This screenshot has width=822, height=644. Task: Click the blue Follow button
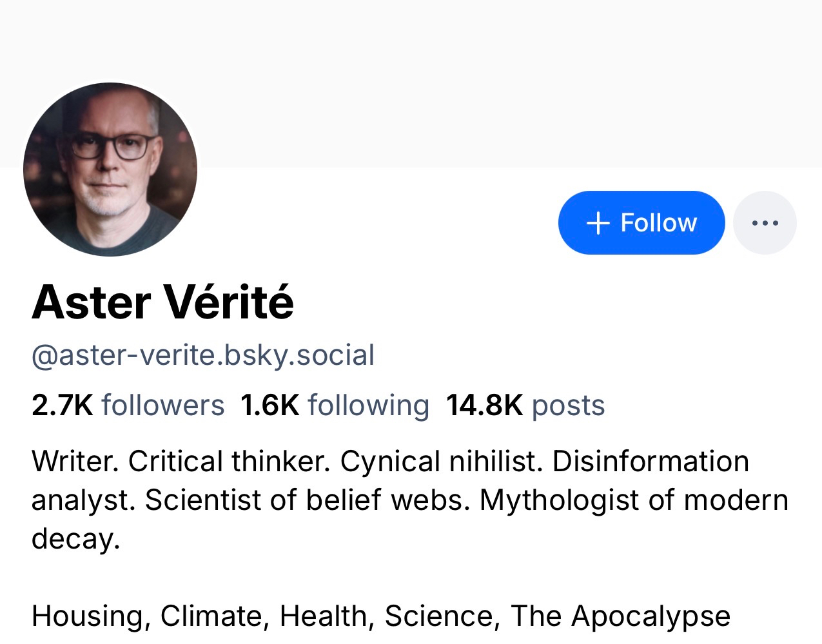(641, 222)
